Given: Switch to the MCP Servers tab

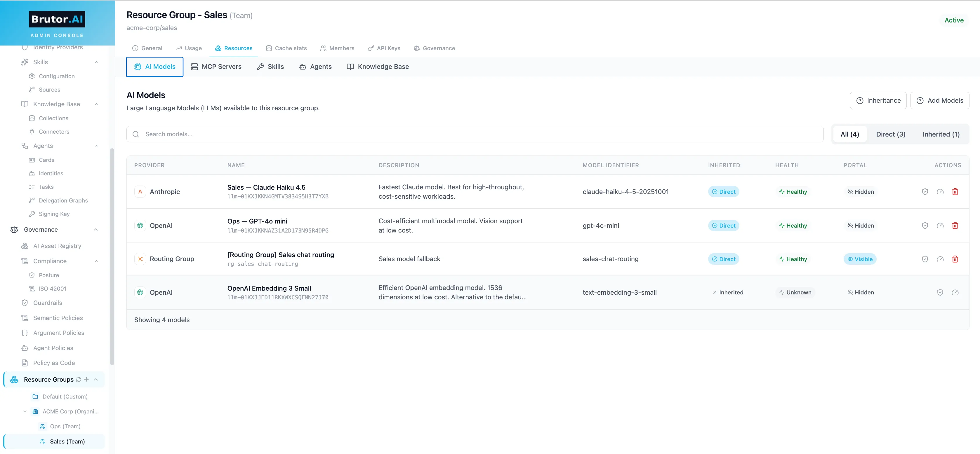Looking at the screenshot, I should pyautogui.click(x=216, y=67).
